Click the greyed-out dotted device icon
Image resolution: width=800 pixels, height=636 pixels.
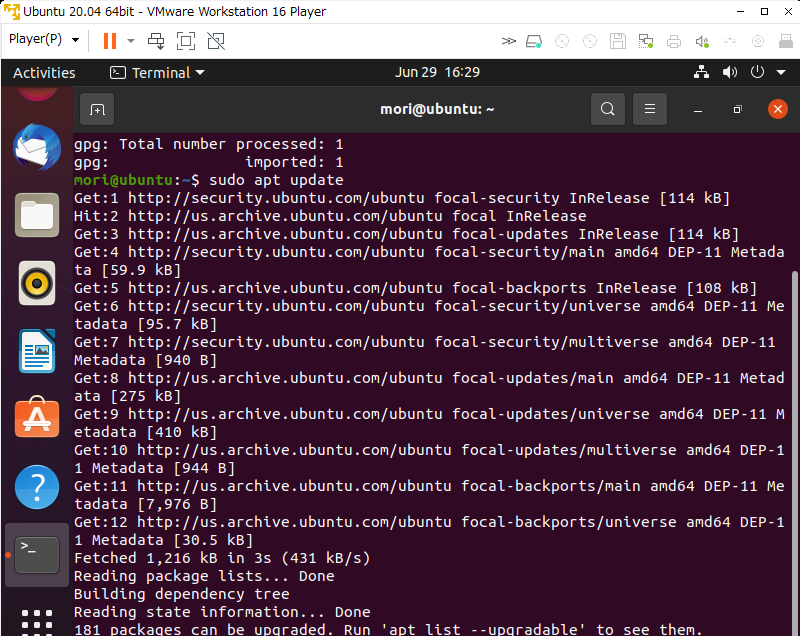click(x=730, y=41)
